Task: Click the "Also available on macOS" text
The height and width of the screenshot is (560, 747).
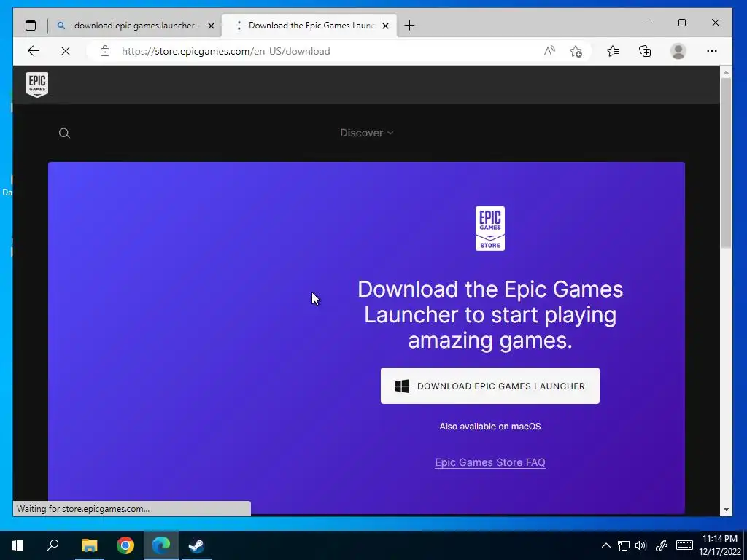Action: 489,427
